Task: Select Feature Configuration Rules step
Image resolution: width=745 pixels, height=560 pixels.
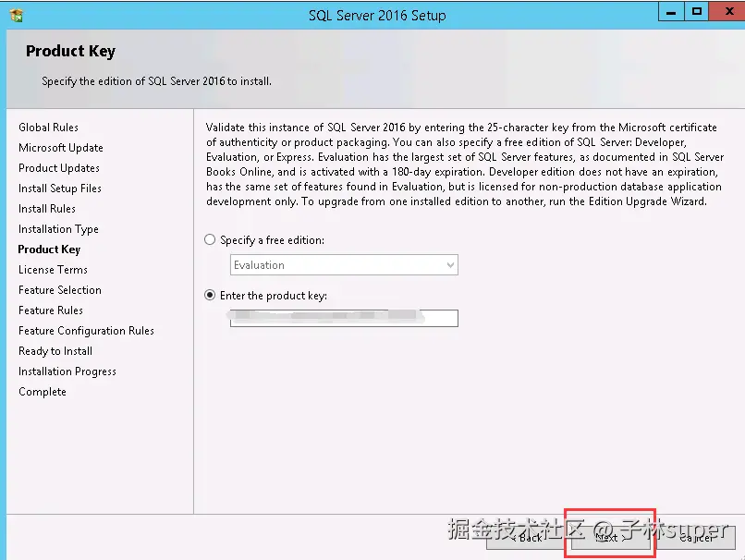Action: click(x=87, y=331)
